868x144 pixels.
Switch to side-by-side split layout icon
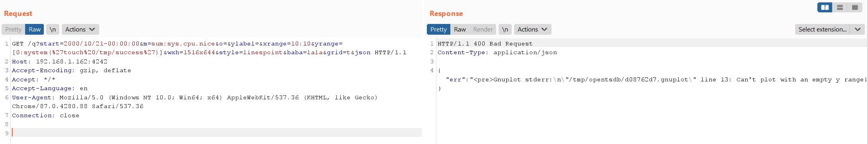pyautogui.click(x=825, y=7)
